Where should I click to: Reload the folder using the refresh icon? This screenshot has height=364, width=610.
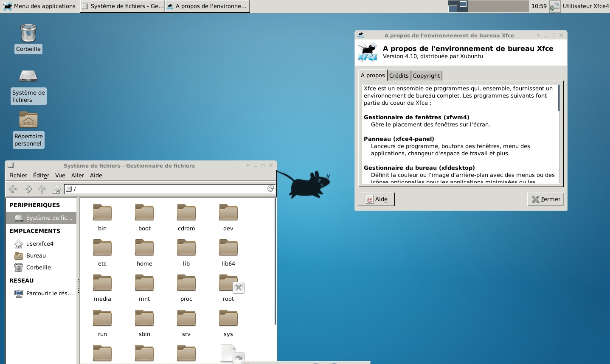pos(270,189)
